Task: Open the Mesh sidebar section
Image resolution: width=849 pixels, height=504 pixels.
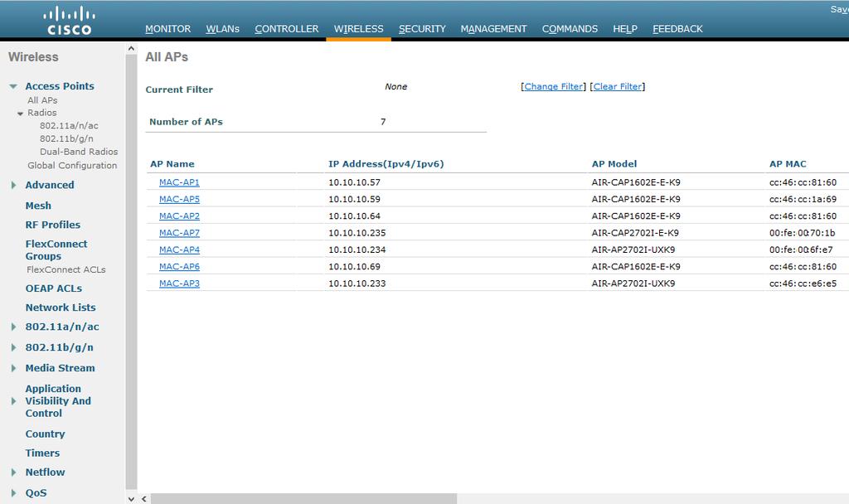Action: pos(38,206)
